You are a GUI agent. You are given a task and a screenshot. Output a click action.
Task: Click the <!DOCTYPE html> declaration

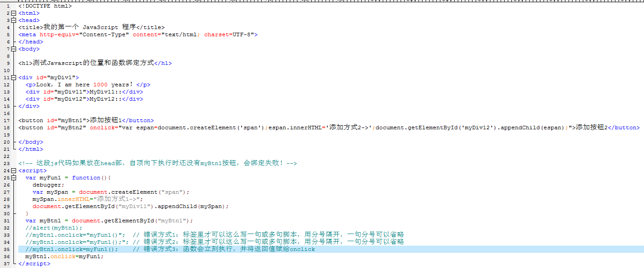pos(45,6)
